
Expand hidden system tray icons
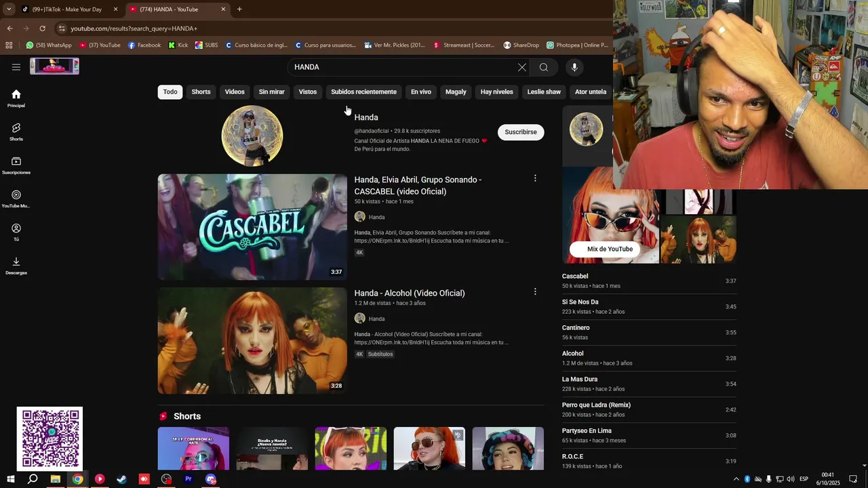pos(736,479)
